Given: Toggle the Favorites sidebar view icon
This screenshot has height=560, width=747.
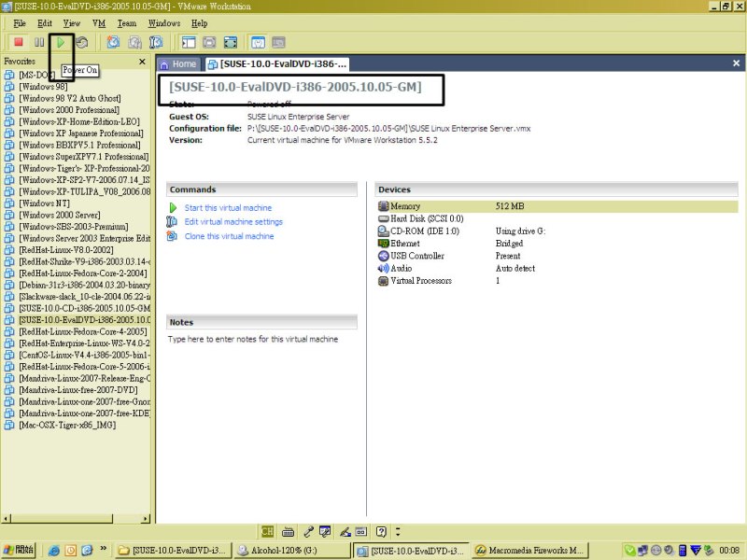Looking at the screenshot, I should [189, 42].
